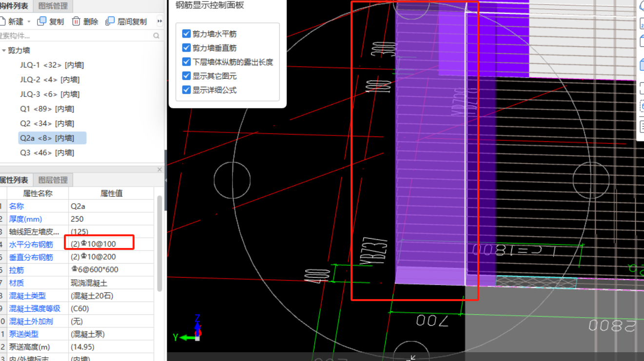Switch to the 图层管理 tab
The width and height of the screenshot is (644, 361).
(x=53, y=180)
